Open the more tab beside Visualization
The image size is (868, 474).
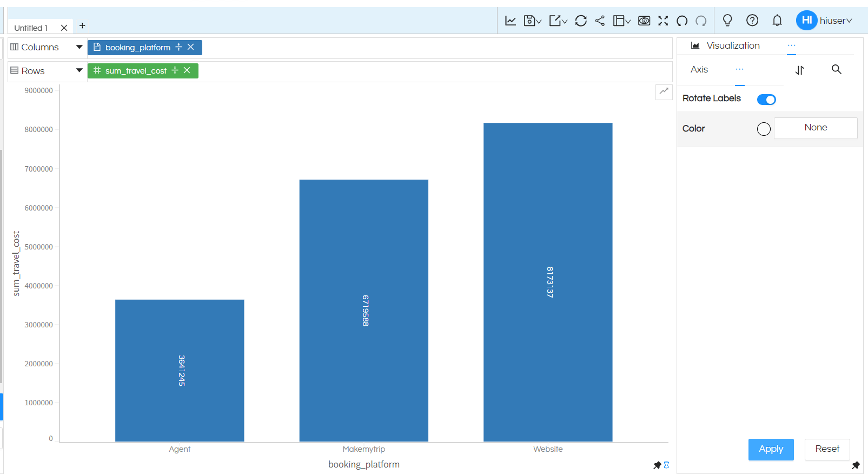[792, 46]
